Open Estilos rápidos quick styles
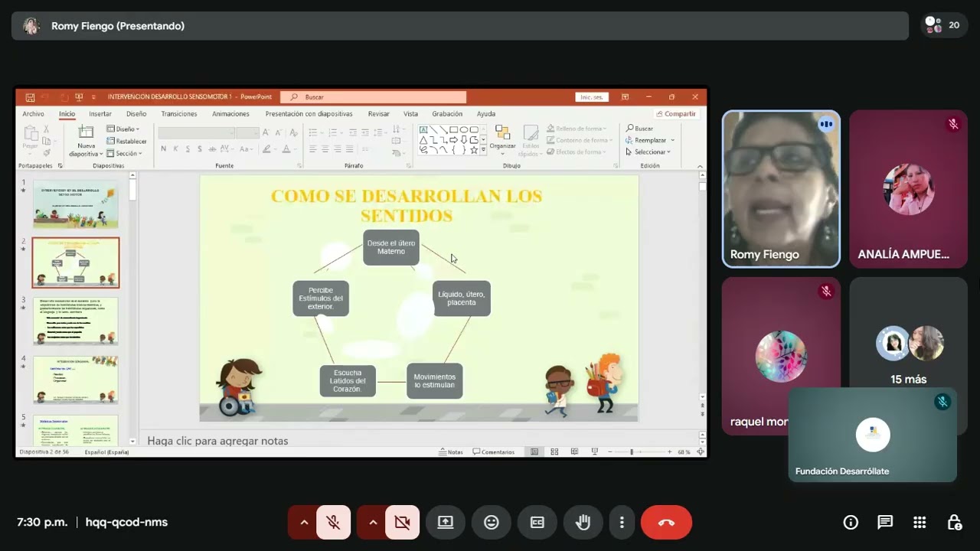 click(531, 140)
